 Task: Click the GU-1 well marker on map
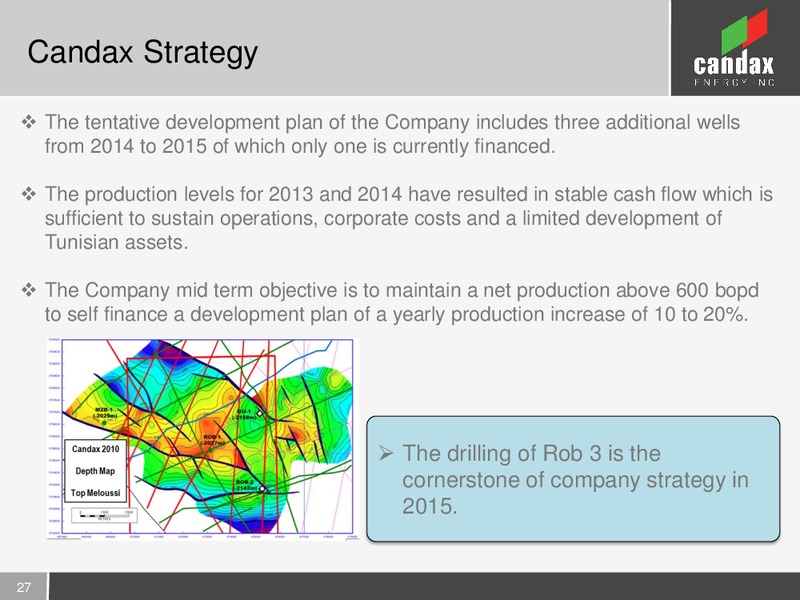coord(260,413)
